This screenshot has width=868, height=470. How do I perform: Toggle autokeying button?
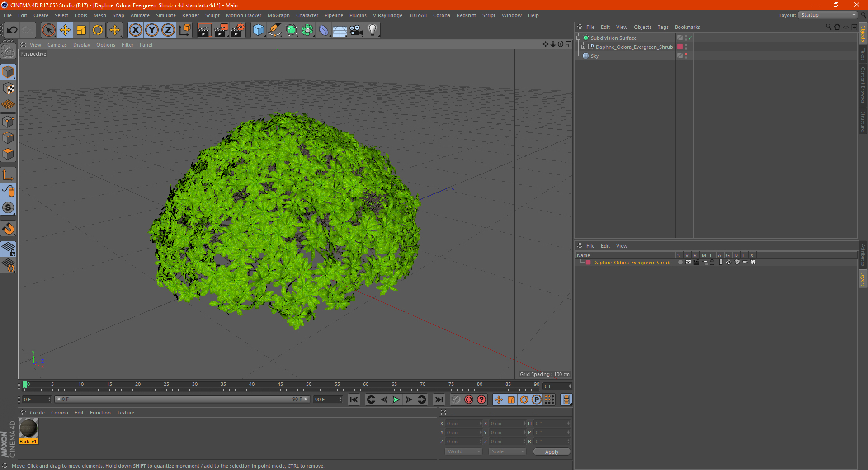(x=469, y=399)
